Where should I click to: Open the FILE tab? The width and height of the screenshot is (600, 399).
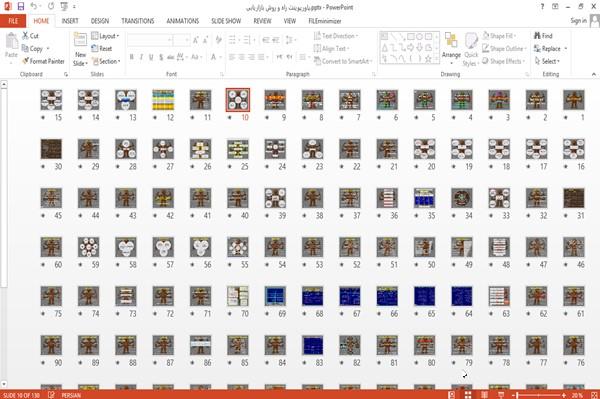click(13, 21)
